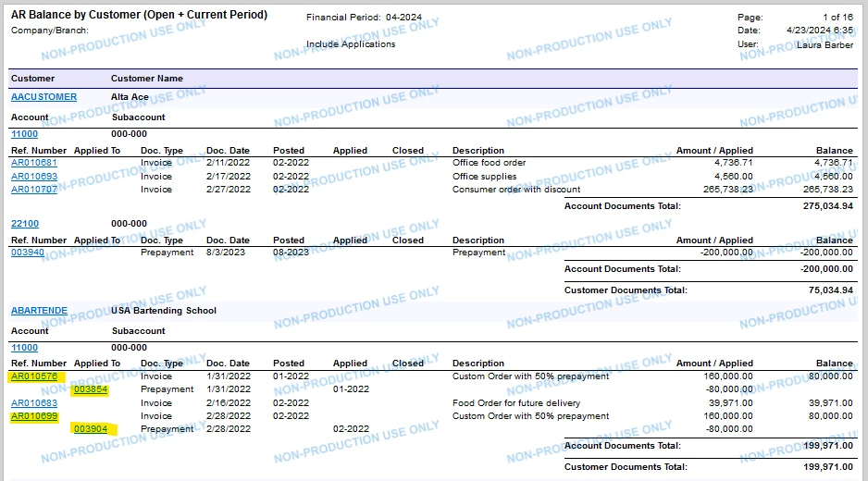The height and width of the screenshot is (481, 868).
Task: Select the customer name USA Bartending School
Action: pos(163,311)
